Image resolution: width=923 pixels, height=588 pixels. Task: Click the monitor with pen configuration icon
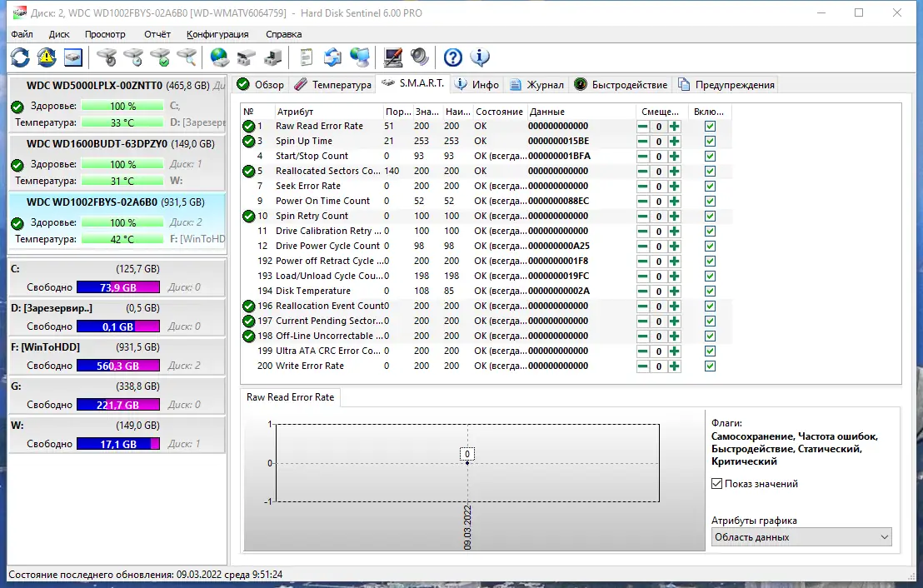392,57
